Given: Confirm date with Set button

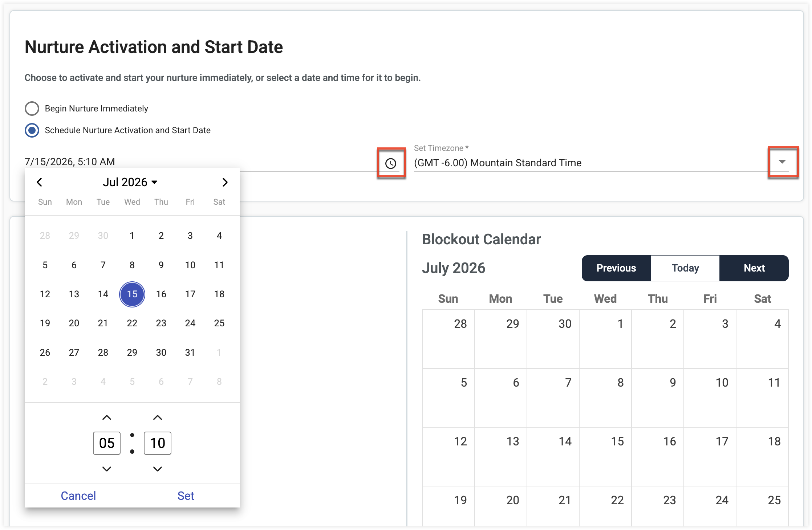Looking at the screenshot, I should pos(186,496).
